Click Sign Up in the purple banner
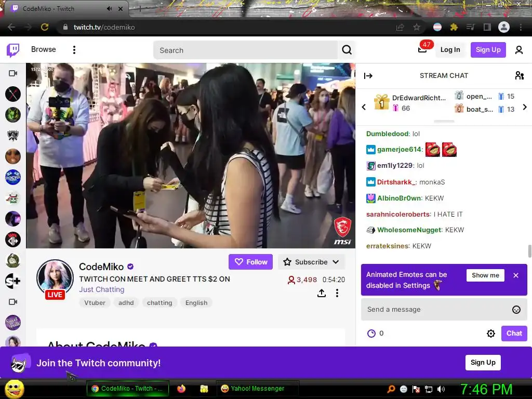This screenshot has width=532, height=399. point(483,362)
